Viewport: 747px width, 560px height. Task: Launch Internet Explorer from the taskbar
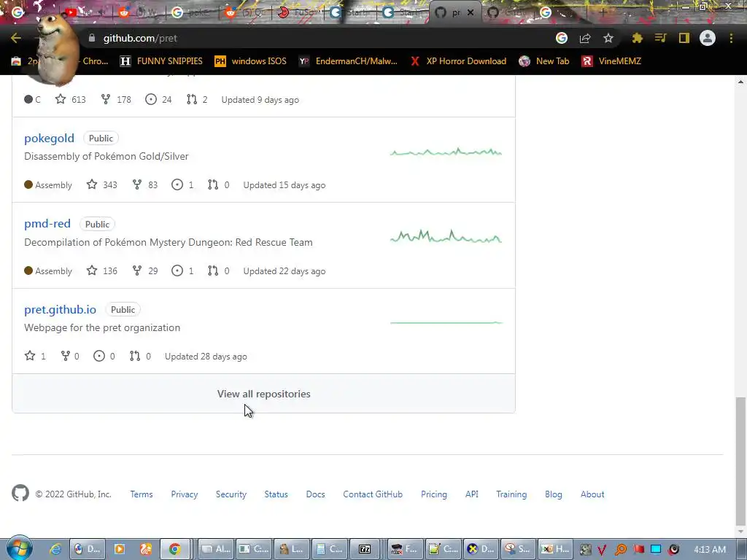tap(56, 549)
